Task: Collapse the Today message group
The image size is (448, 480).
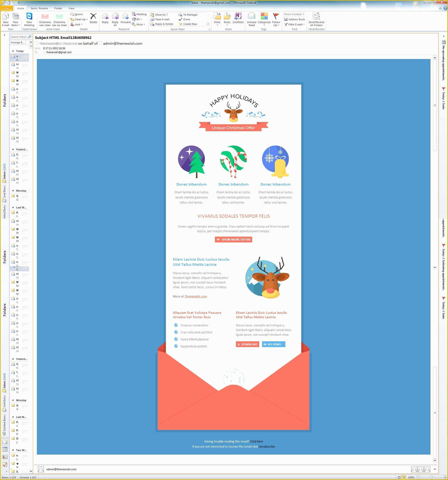Action: (13, 51)
